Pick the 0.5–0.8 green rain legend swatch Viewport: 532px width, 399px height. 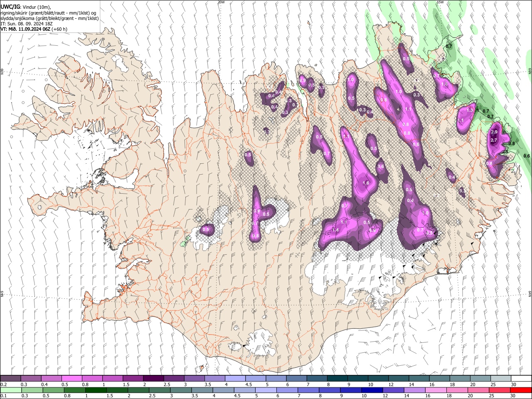53,390
